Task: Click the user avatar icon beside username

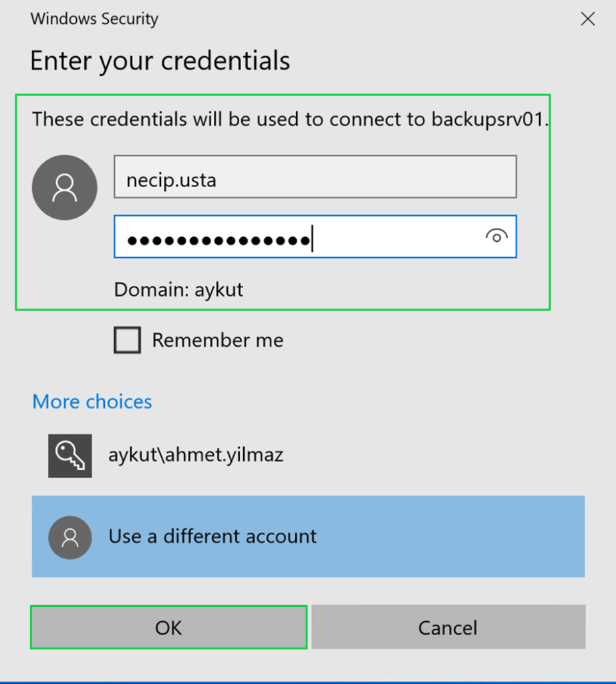Action: 65,188
